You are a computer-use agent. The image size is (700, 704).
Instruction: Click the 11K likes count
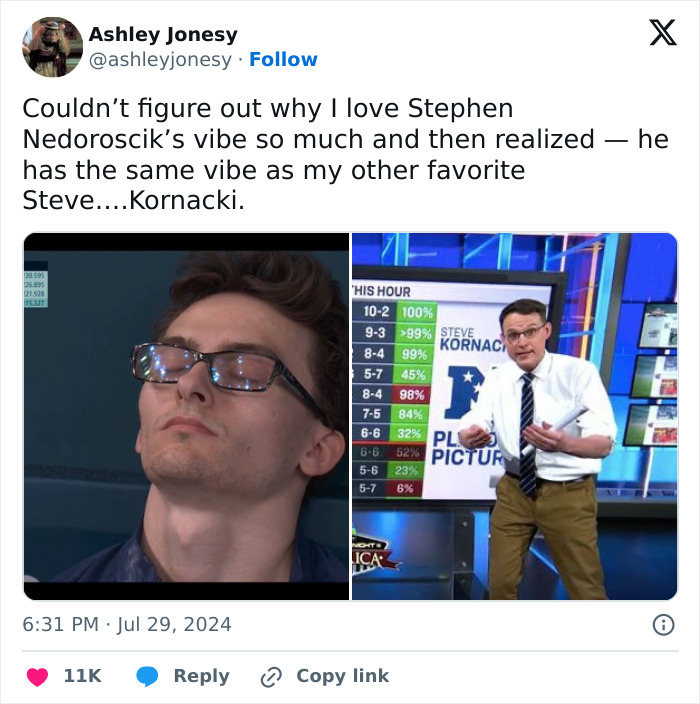83,676
